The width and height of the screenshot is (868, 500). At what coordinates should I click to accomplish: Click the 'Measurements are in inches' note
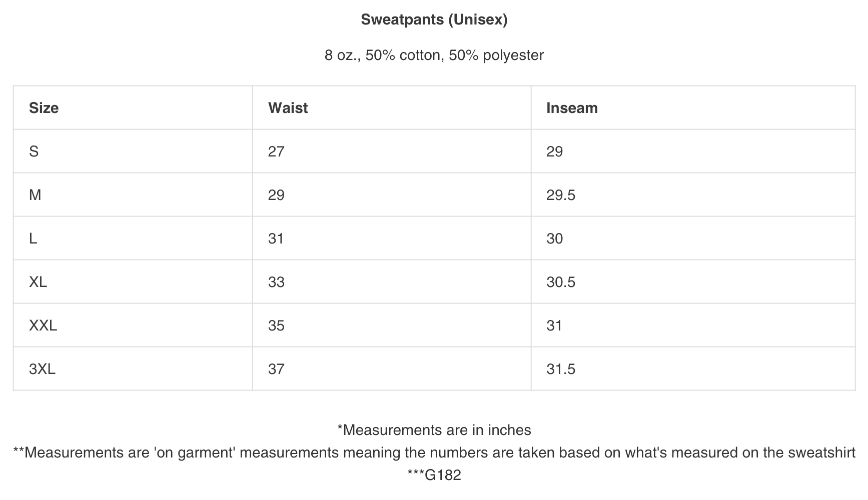pyautogui.click(x=434, y=430)
